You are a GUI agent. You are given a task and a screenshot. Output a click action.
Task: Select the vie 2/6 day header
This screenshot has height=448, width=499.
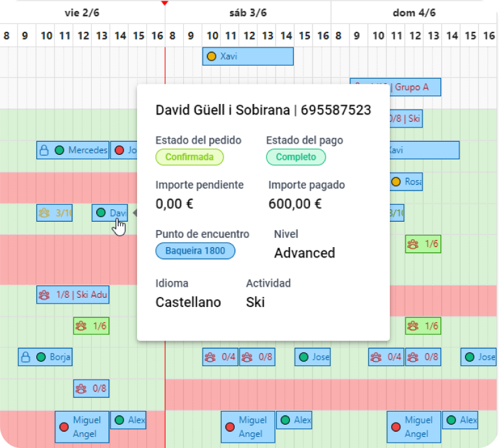tap(82, 13)
